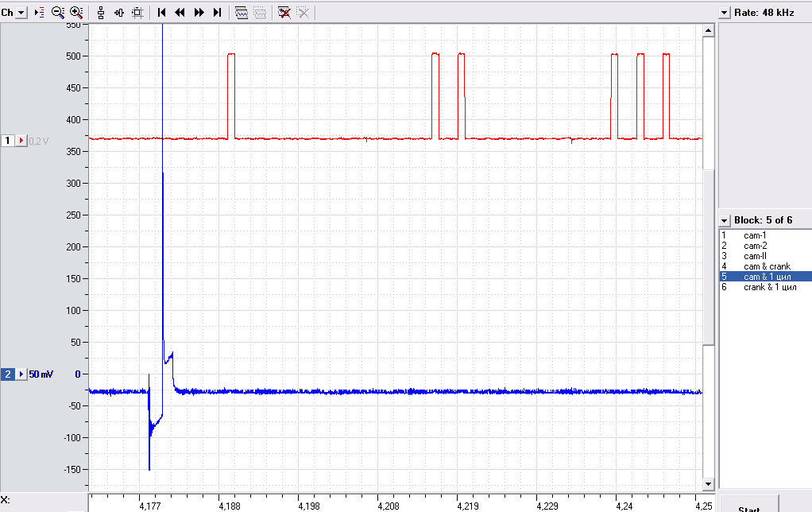
Task: Select the cam & crank block
Action: click(765, 266)
